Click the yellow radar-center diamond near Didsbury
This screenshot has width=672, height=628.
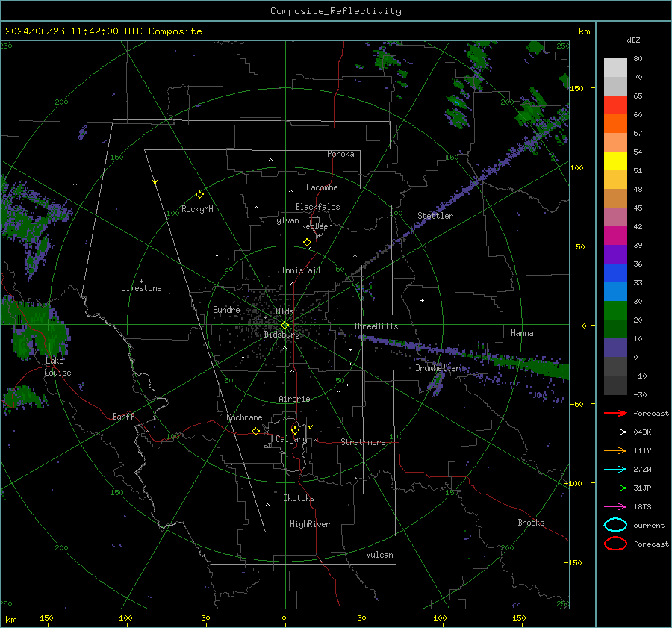tap(284, 326)
